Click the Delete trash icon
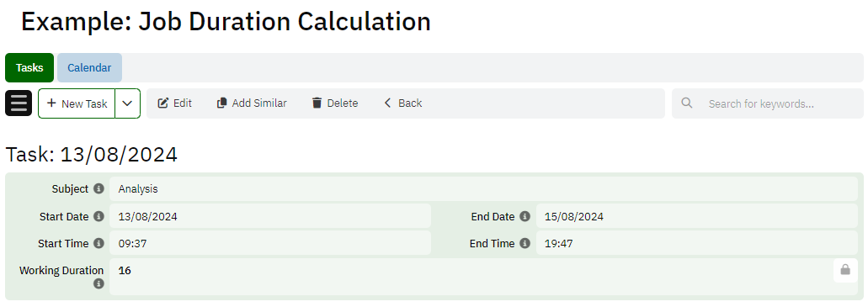868x307 pixels. [317, 103]
